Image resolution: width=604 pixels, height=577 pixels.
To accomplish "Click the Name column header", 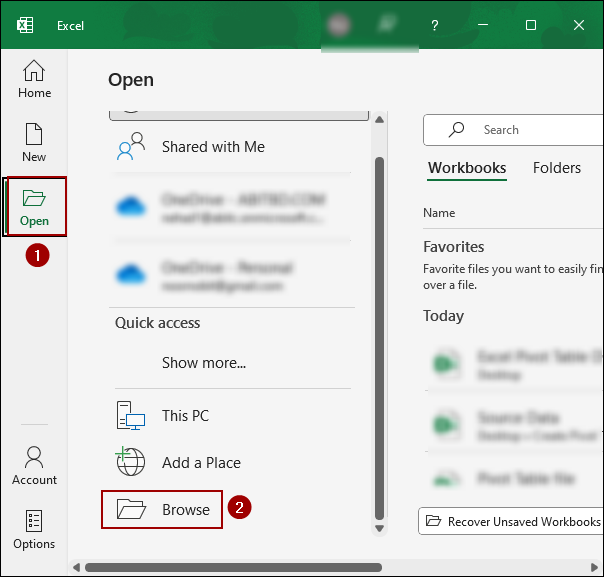I will pos(439,213).
